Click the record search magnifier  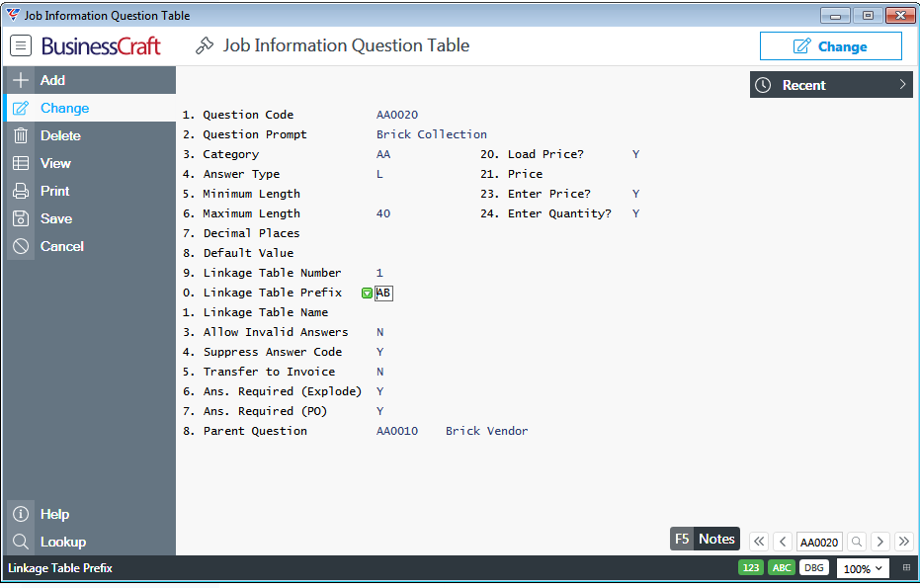pos(857,541)
